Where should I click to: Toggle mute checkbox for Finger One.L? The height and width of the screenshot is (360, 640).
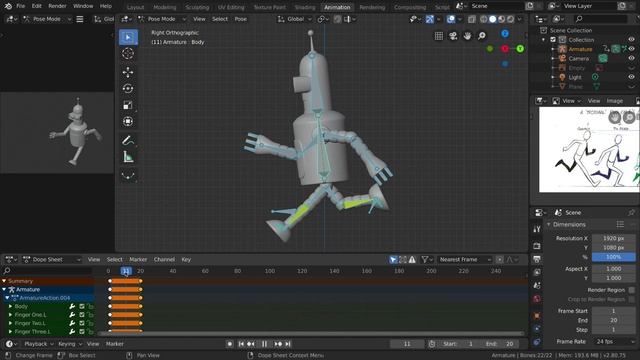click(82, 315)
